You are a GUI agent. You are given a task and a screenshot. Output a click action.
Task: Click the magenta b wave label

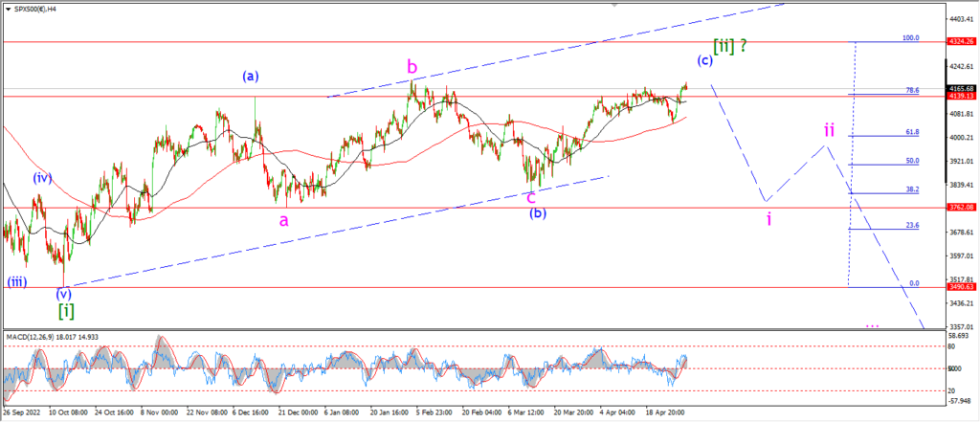(x=412, y=66)
